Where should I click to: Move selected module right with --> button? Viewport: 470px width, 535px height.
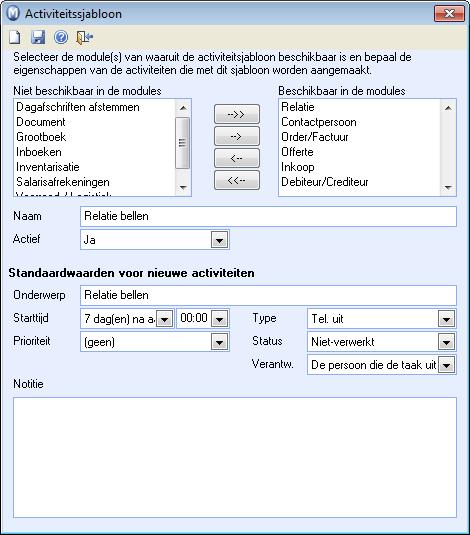[x=237, y=136]
